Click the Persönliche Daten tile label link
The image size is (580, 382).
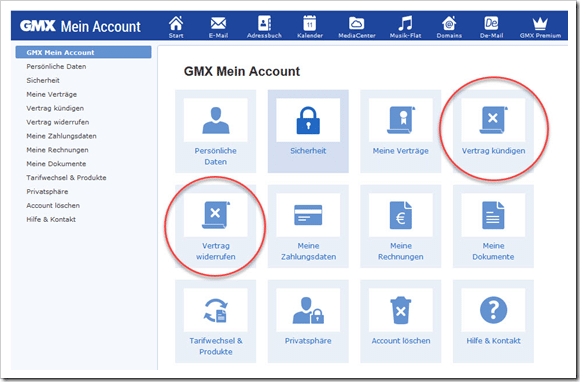[216, 156]
